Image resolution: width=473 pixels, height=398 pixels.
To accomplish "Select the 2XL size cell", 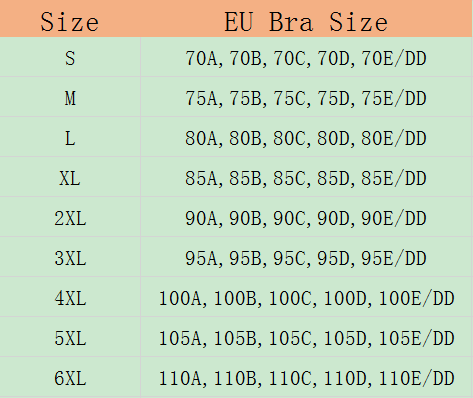I will pyautogui.click(x=70, y=217).
